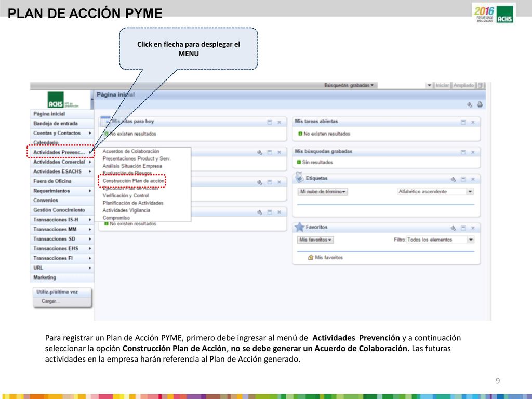Click the Mis citas para hoy calendar icon
The image size is (532, 399).
pyautogui.click(x=105, y=121)
